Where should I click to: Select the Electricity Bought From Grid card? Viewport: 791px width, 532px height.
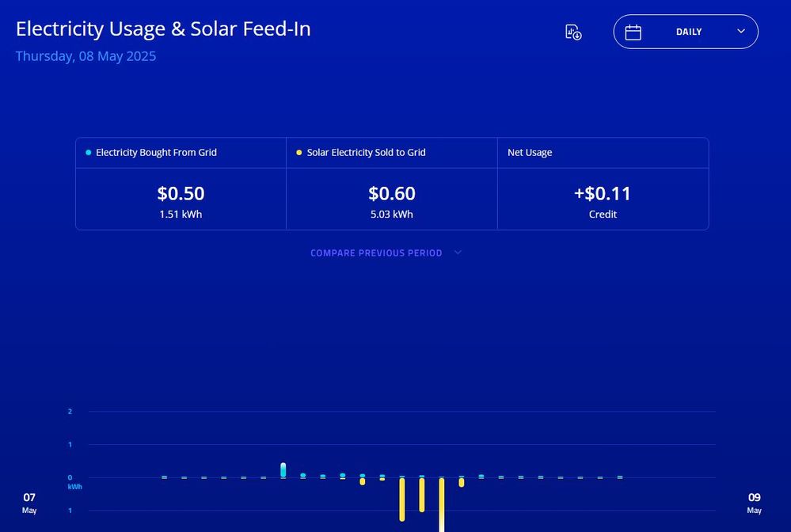coord(181,184)
